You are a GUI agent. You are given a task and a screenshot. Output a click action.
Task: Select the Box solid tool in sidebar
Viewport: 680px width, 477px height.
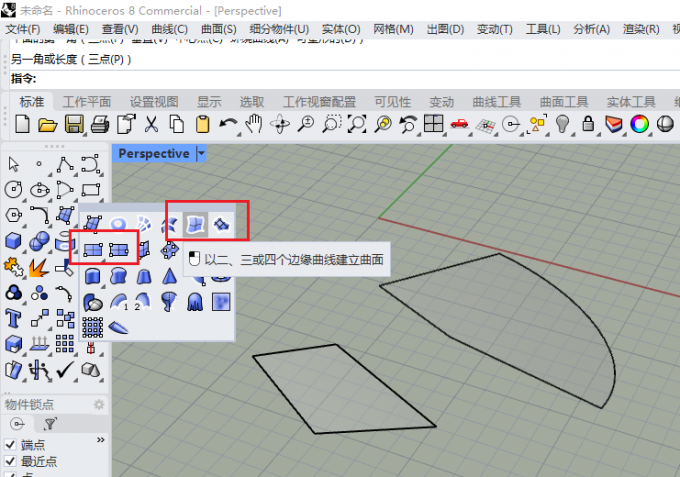click(x=13, y=241)
